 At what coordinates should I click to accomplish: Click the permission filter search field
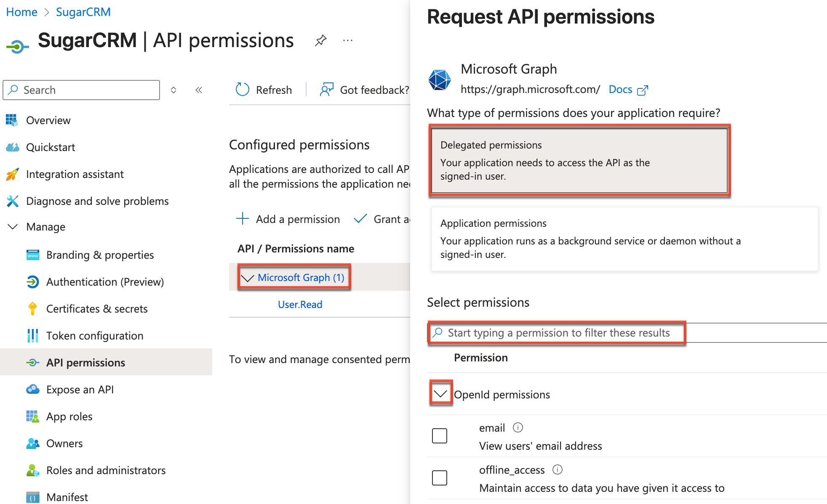(558, 333)
